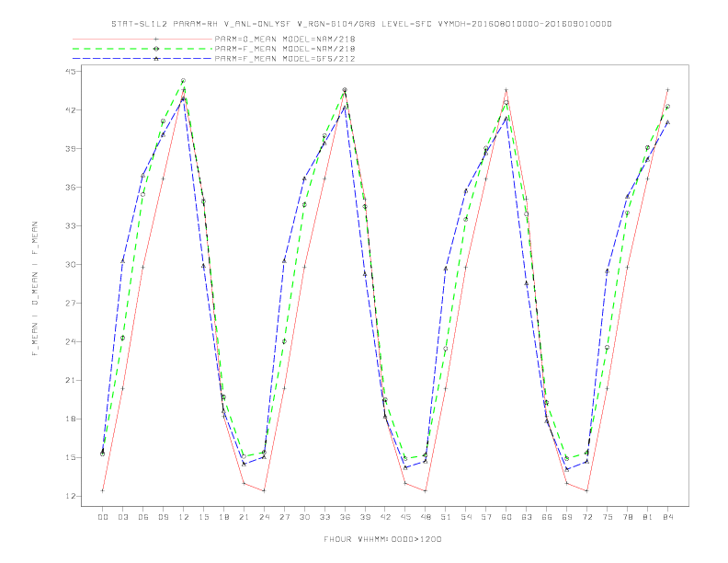
Task: Click x-axis forecast hour label 21
Action: 244,517
